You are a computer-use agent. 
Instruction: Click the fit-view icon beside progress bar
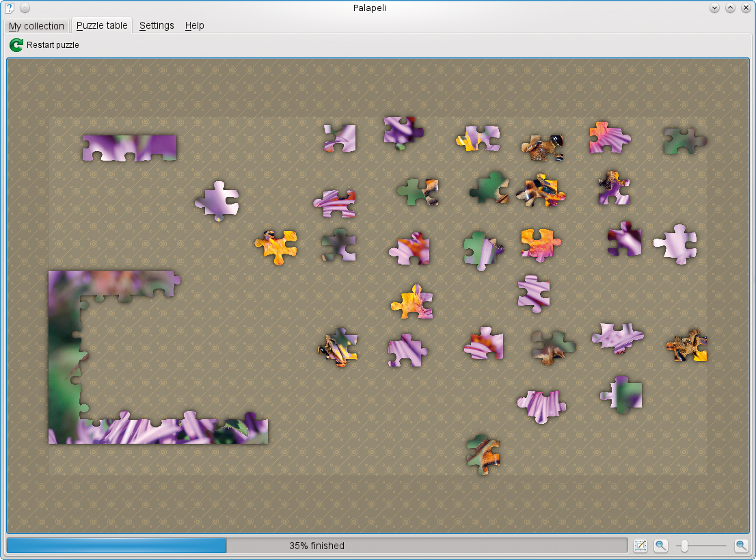(640, 546)
